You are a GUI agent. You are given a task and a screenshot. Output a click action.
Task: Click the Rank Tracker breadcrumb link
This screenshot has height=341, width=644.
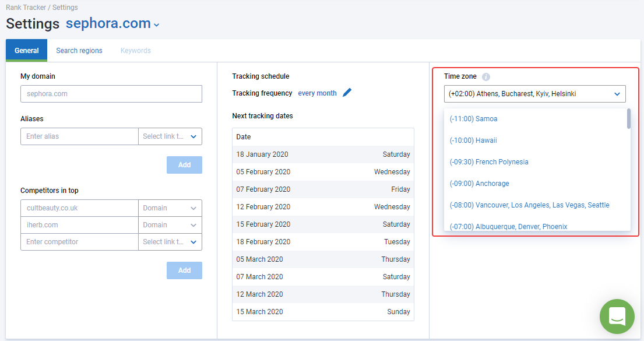(26, 8)
